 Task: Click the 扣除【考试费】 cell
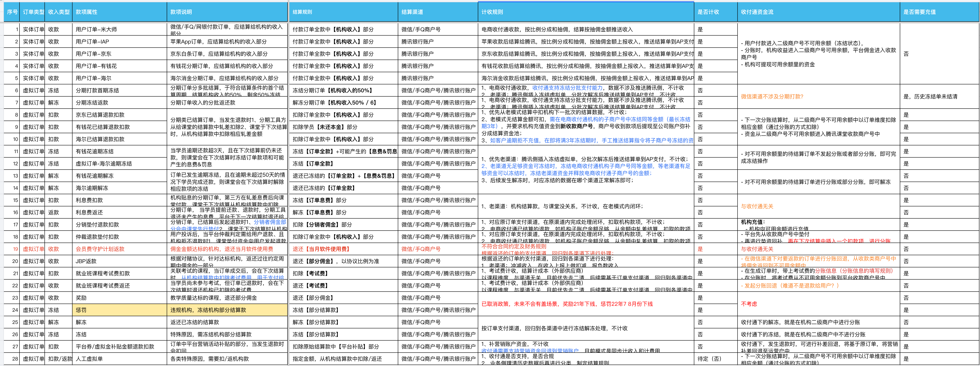coord(344,273)
